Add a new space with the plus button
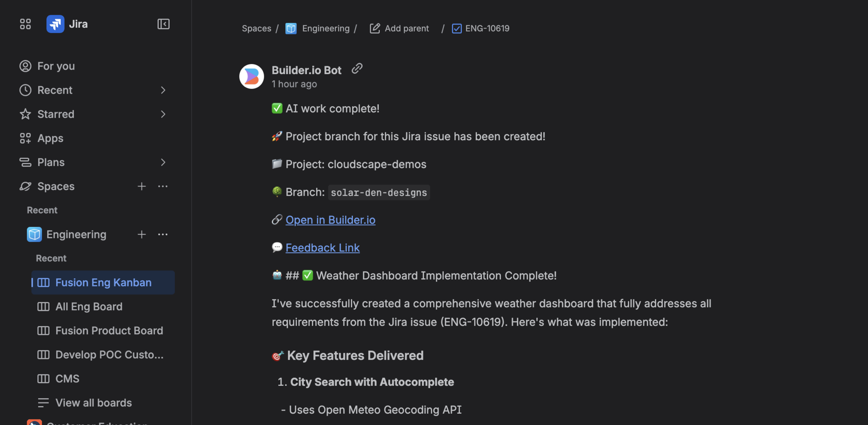 (x=142, y=186)
